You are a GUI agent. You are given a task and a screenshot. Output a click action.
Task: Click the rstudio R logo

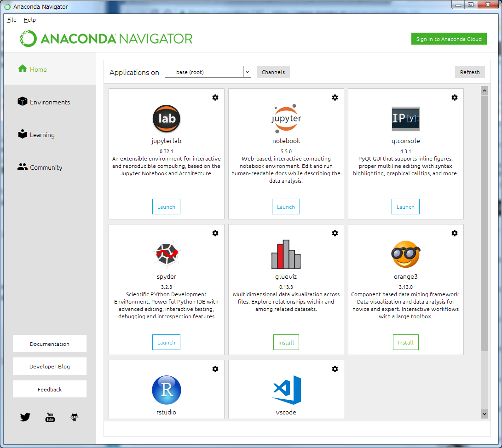[x=166, y=390]
